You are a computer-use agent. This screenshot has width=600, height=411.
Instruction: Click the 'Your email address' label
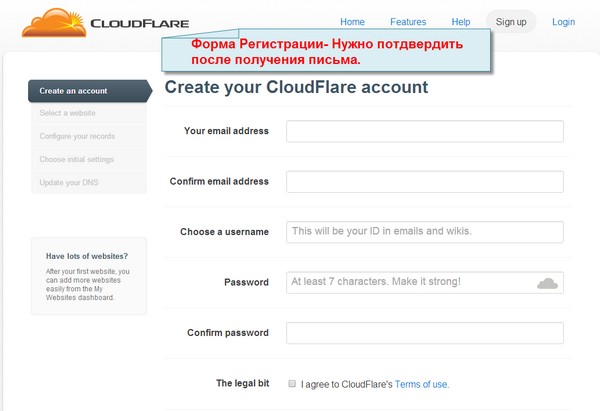226,131
